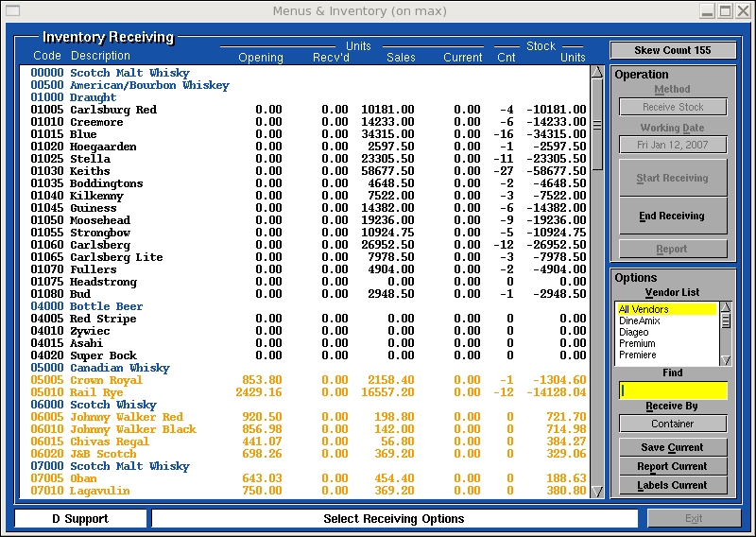
Task: Choose Diageo in the Vendor List
Action: click(667, 333)
